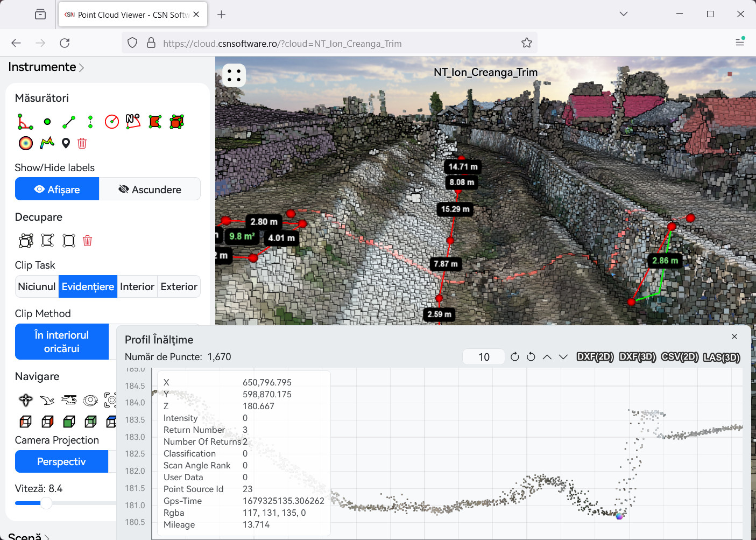Export the profile as DXF(3D)
The height and width of the screenshot is (540, 756).
(638, 356)
